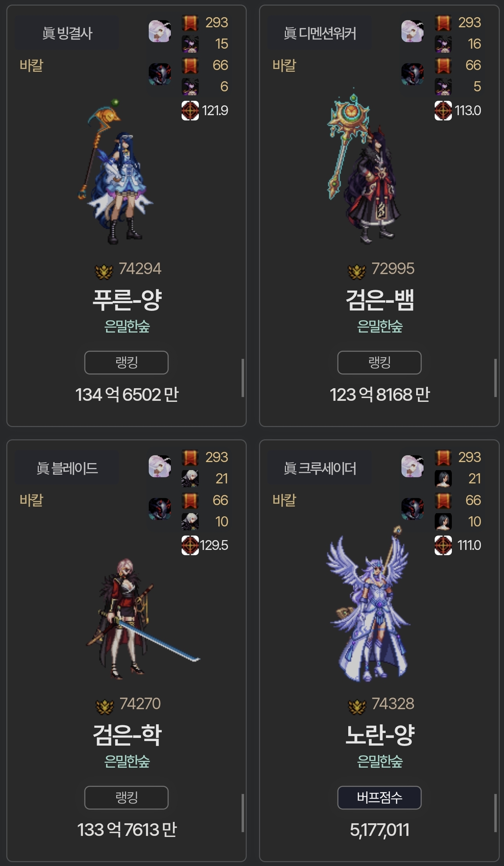Open the 眞 빙결사 class label

[67, 34]
